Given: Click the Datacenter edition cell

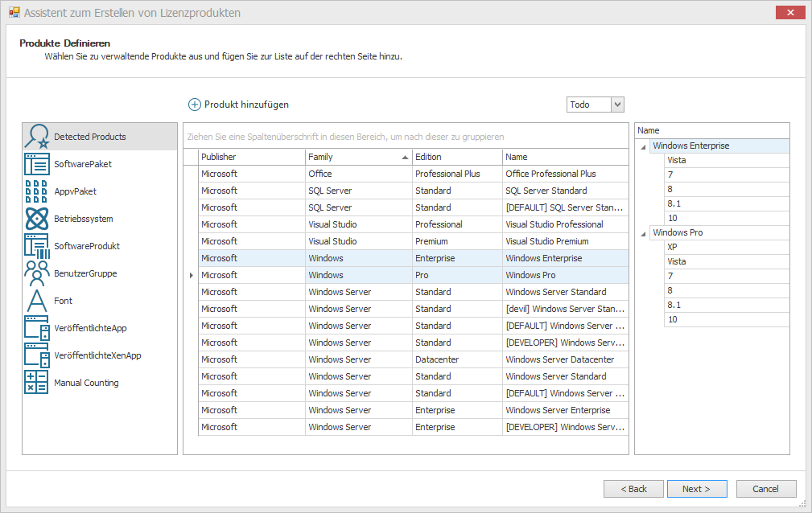Looking at the screenshot, I should (x=457, y=359).
